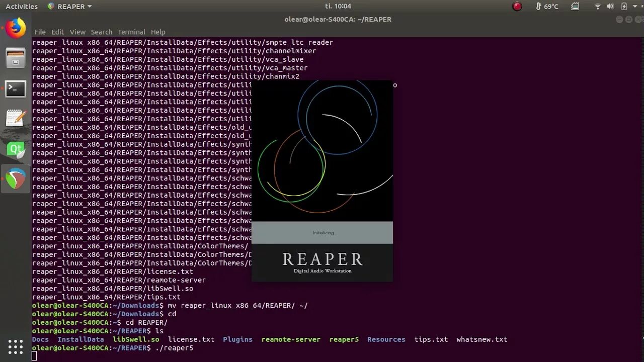Click the REAPER Digital Audio Workstation title
The image size is (644, 362).
pos(323,263)
